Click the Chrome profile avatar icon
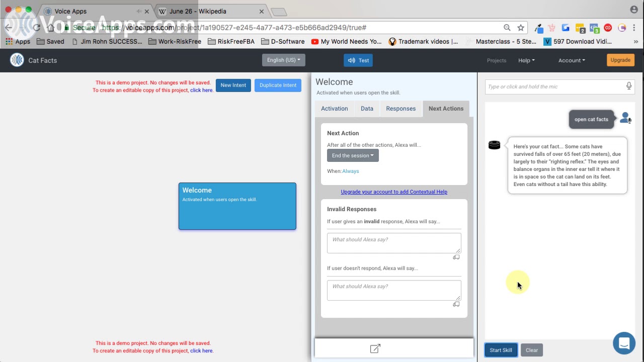Viewport: 644px width, 362px height. click(633, 10)
